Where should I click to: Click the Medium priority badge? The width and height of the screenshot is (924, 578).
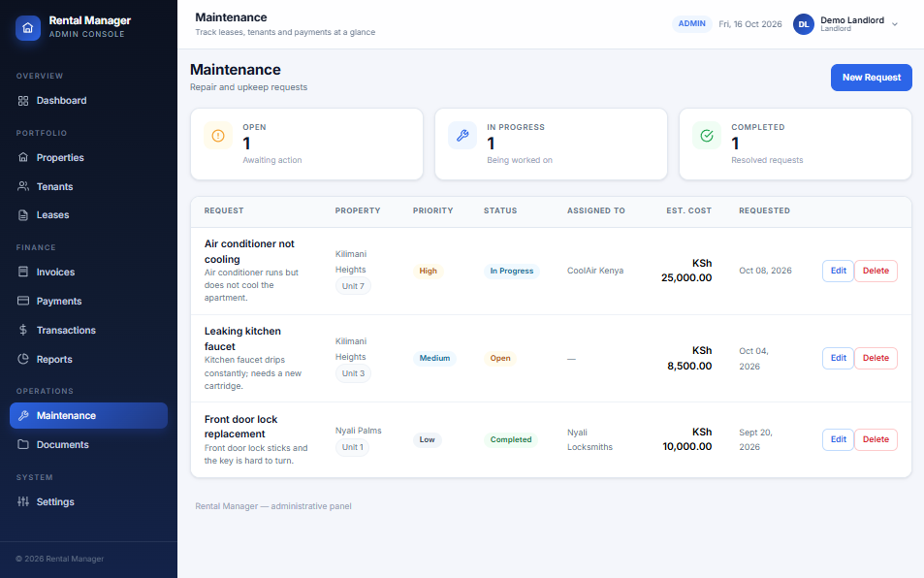434,358
